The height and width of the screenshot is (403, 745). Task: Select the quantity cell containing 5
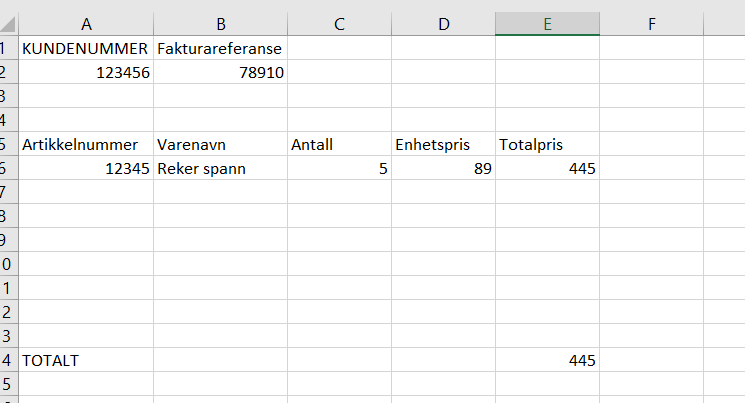point(339,168)
